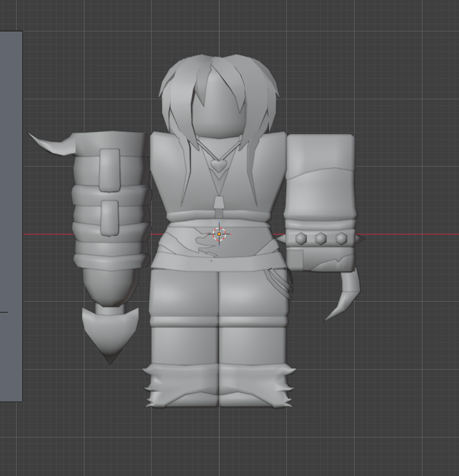Click the horizontal band across the thighs
Viewport: 459px width, 476px height.
click(218, 322)
